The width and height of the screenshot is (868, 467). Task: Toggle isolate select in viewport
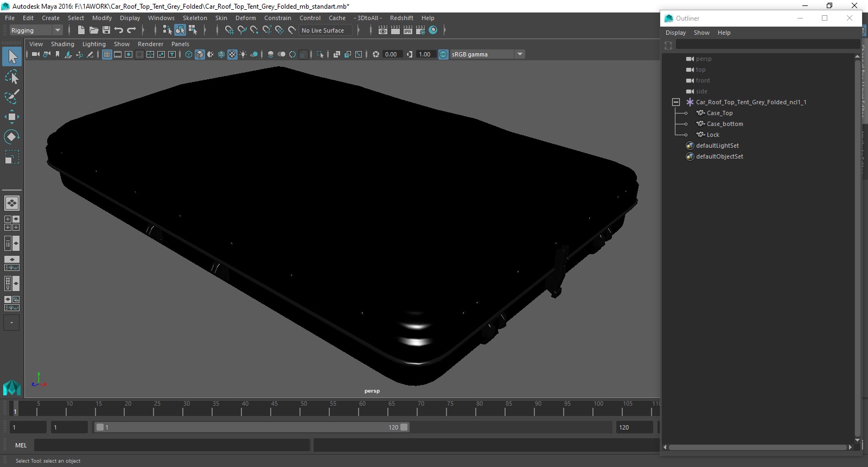(320, 54)
